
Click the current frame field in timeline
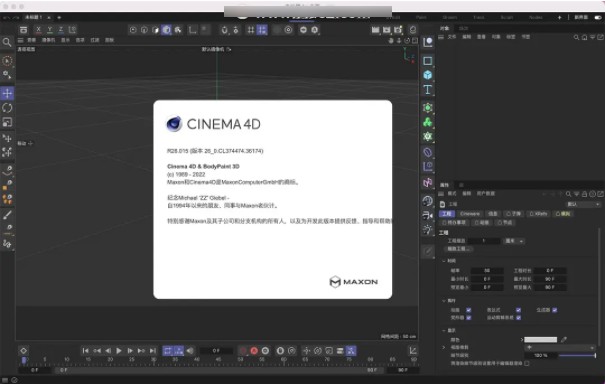(216, 351)
